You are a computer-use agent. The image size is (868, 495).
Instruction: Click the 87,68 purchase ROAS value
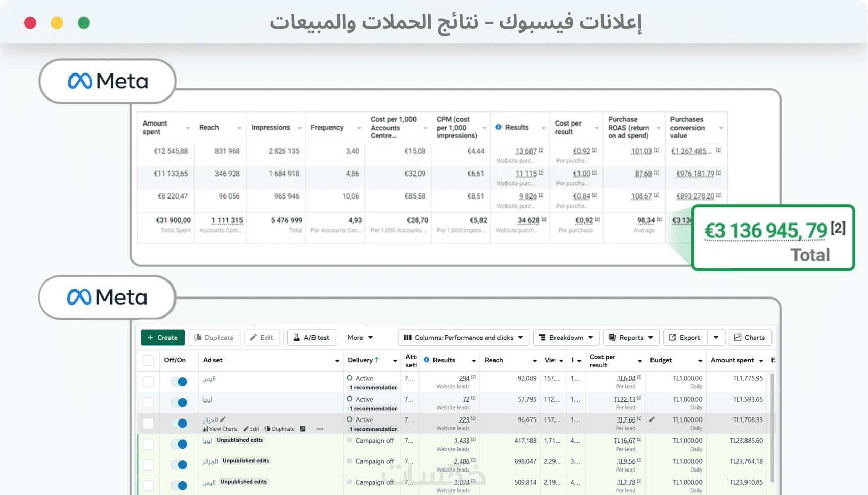[x=643, y=174]
